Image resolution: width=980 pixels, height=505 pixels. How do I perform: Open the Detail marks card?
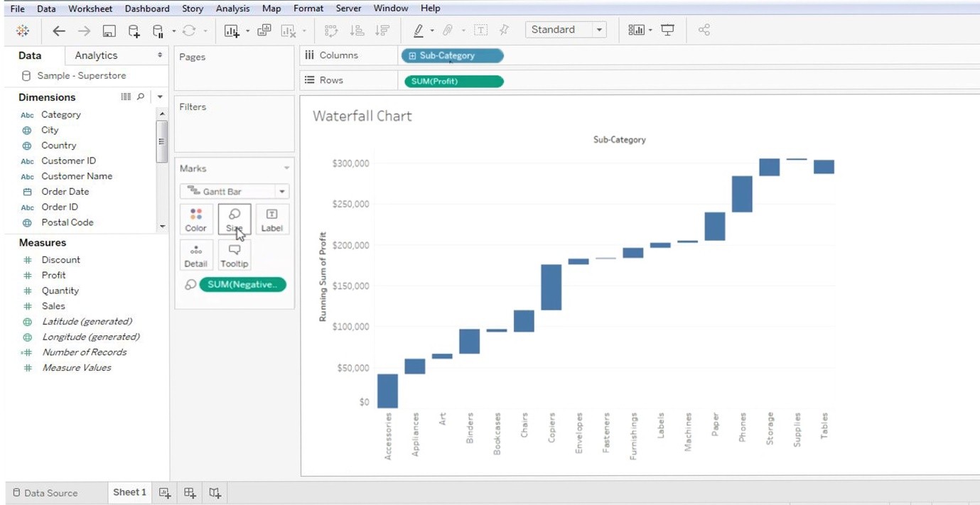tap(196, 256)
